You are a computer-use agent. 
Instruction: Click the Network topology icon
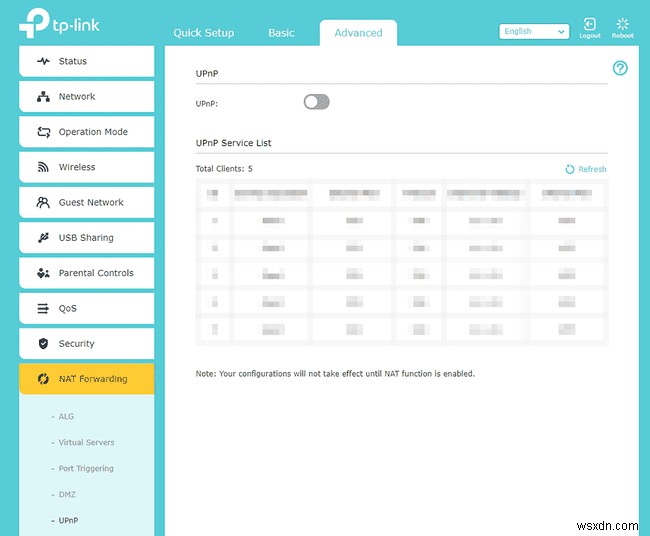pos(43,97)
